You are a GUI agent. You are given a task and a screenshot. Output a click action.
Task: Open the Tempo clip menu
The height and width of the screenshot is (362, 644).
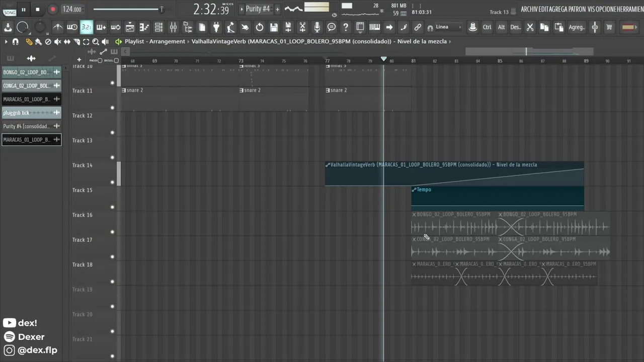point(414,190)
